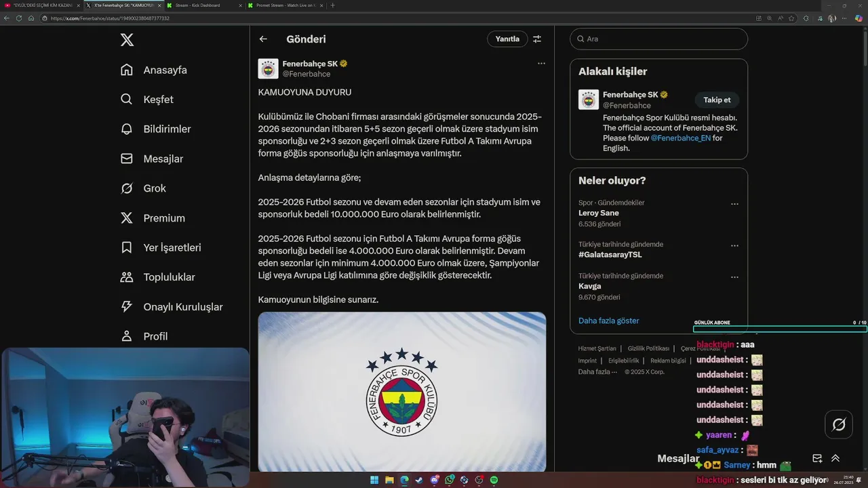868x488 pixels.
Task: Open more options on the Fenerbahçe post
Action: coord(541,63)
